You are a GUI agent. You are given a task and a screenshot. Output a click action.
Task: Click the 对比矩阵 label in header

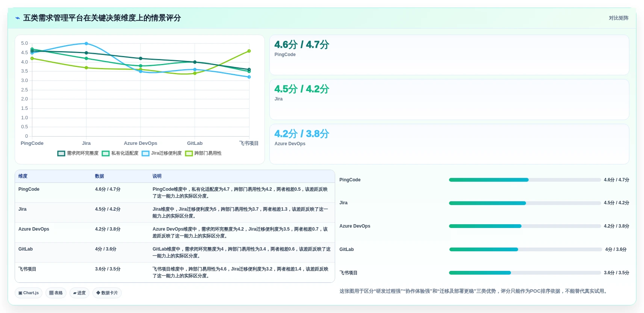[618, 18]
